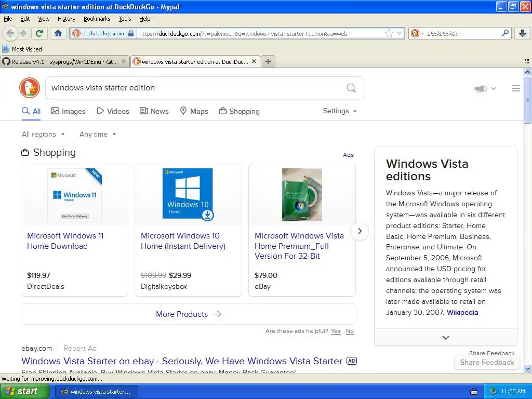This screenshot has height=399, width=532.
Task: Open a new tab with plus button
Action: (x=268, y=61)
